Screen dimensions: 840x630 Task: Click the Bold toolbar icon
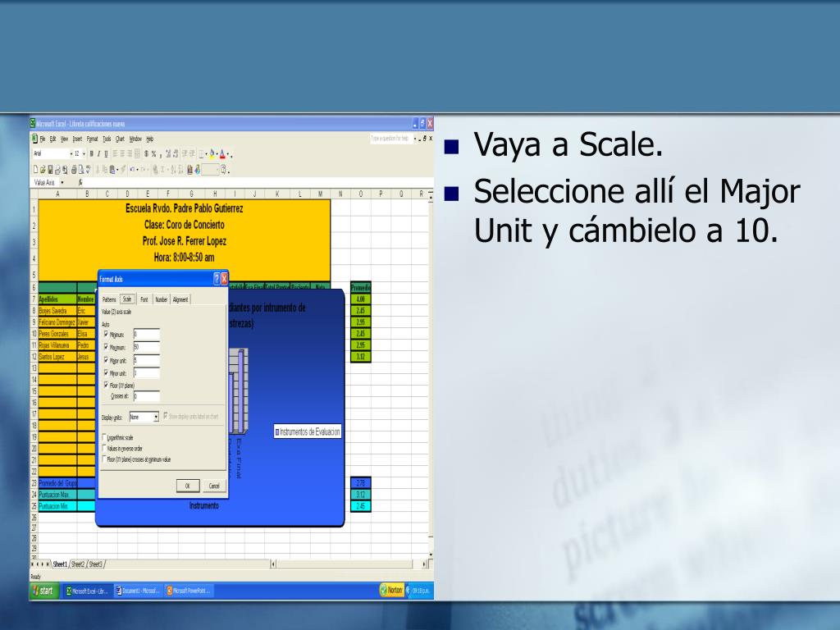point(91,153)
